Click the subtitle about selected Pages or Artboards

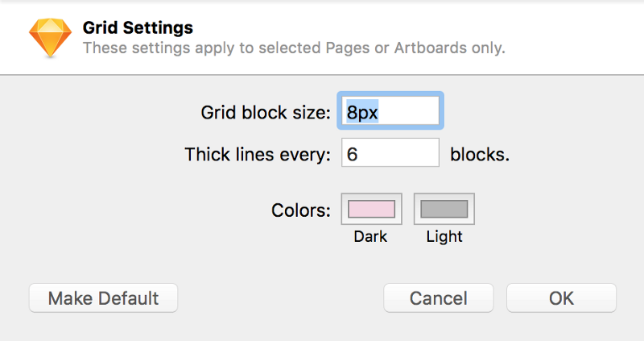click(294, 48)
